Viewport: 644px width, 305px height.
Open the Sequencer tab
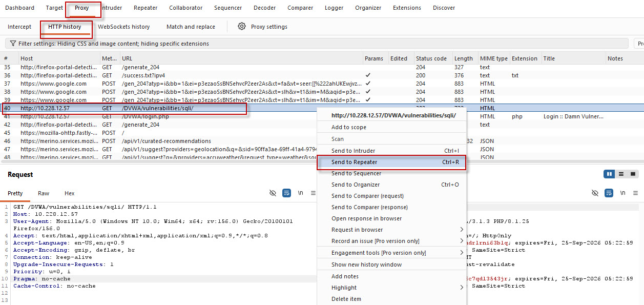228,8
